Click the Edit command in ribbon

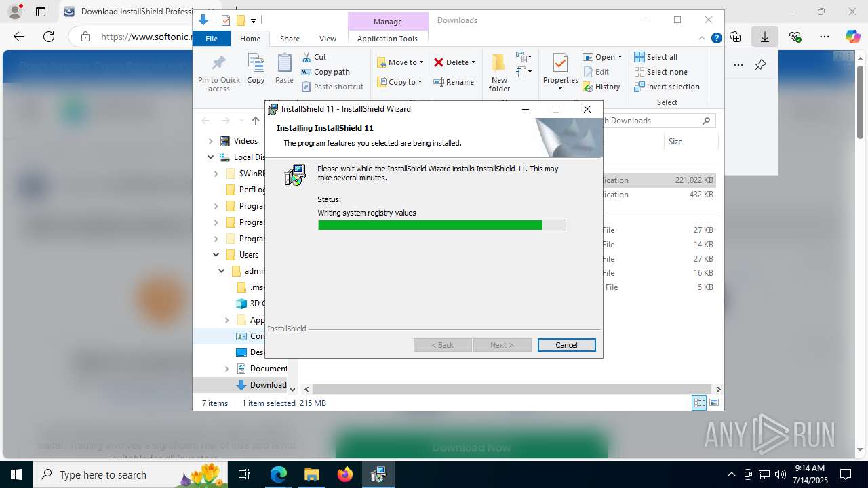[596, 72]
